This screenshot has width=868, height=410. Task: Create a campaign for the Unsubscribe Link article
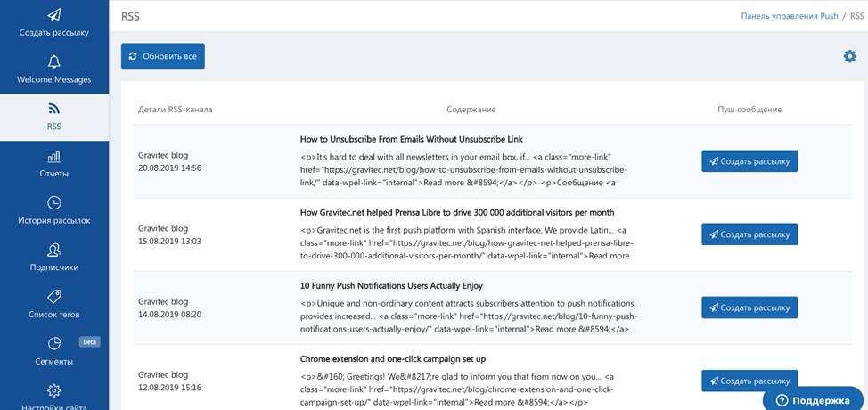tap(749, 161)
